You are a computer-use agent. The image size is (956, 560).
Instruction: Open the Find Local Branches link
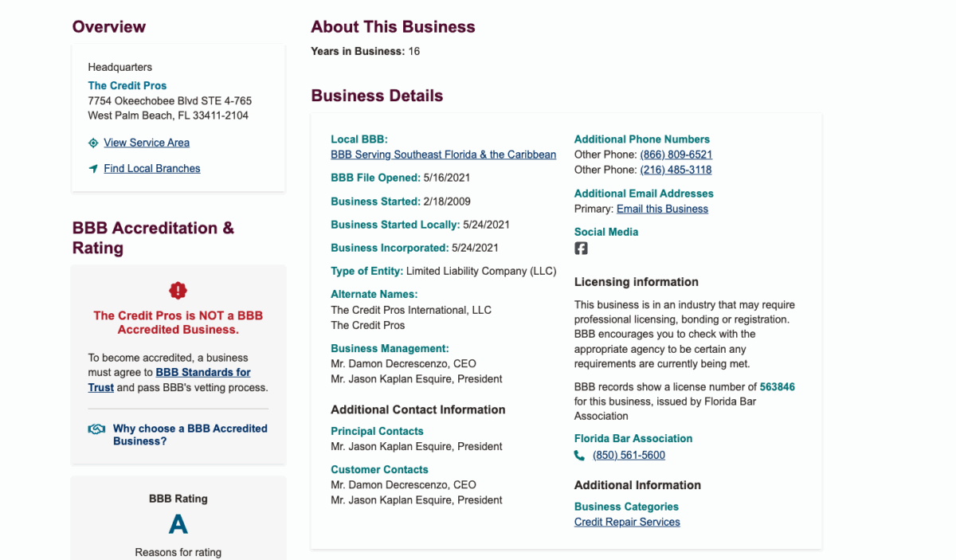coord(151,168)
